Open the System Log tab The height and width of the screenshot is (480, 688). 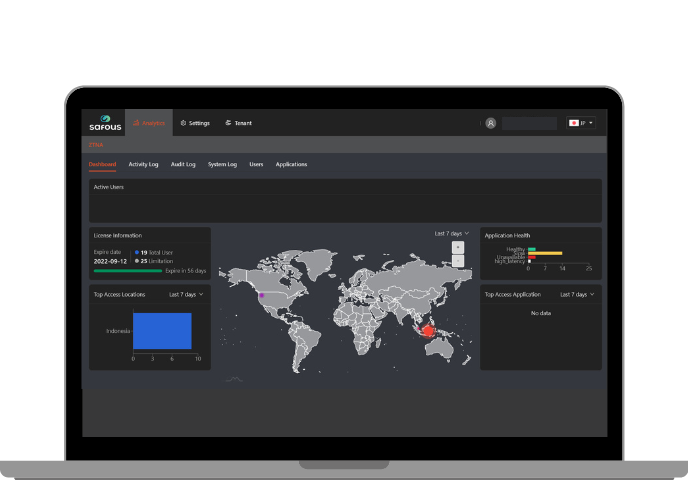(x=222, y=164)
